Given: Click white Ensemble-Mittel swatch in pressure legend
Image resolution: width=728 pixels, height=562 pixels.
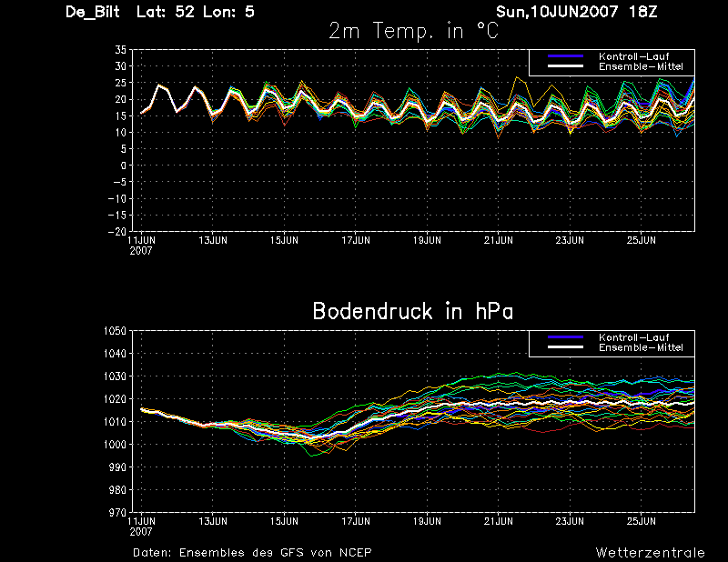Looking at the screenshot, I should coord(564,347).
